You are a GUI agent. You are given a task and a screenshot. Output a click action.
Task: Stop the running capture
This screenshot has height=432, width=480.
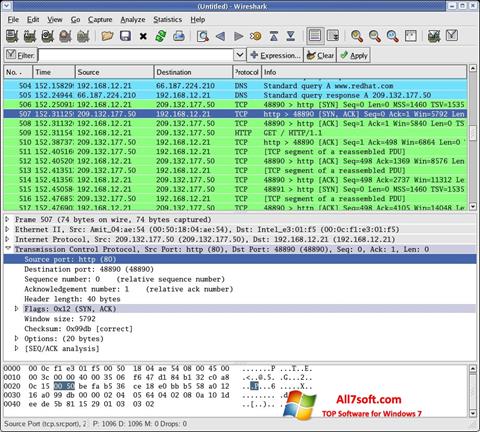click(x=65, y=36)
